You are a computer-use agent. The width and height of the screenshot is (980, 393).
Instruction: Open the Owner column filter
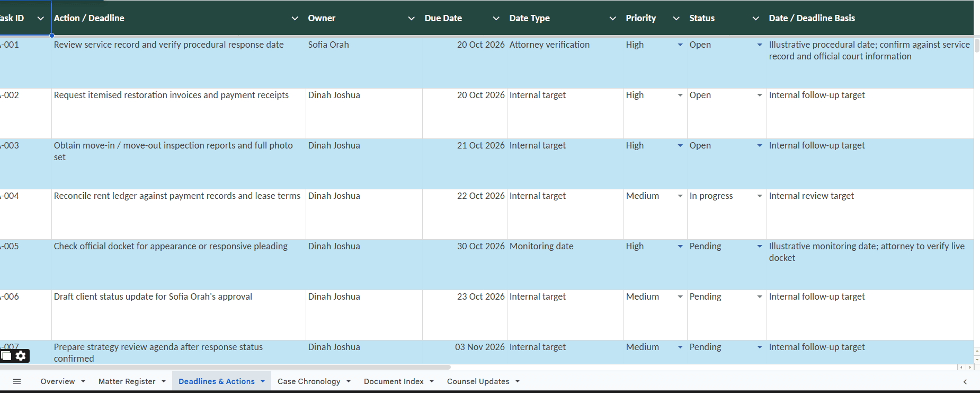(412, 19)
